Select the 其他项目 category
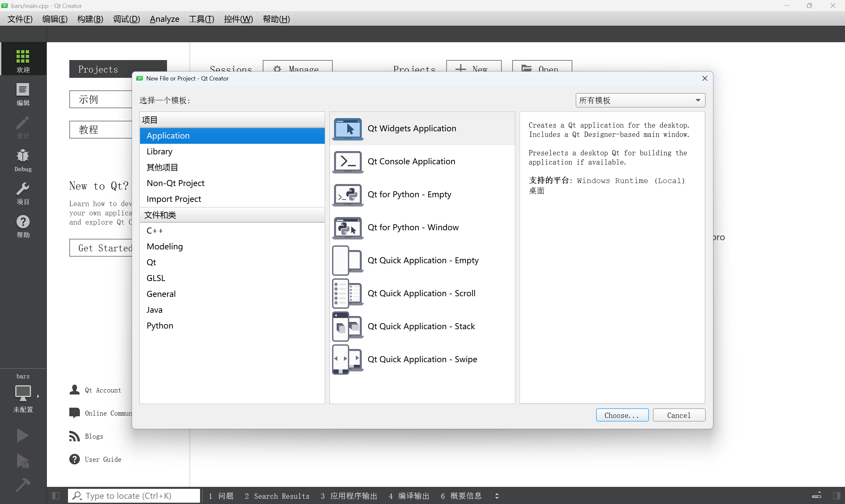Image resolution: width=845 pixels, height=504 pixels. [232, 167]
